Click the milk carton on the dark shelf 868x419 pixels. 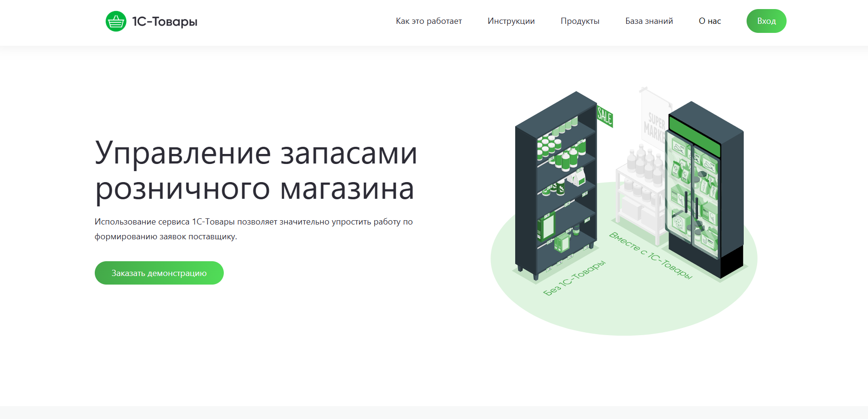[578, 177]
